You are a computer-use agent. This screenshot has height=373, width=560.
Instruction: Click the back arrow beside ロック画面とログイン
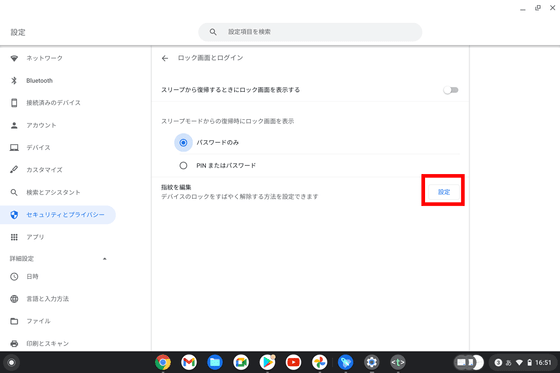tap(165, 58)
